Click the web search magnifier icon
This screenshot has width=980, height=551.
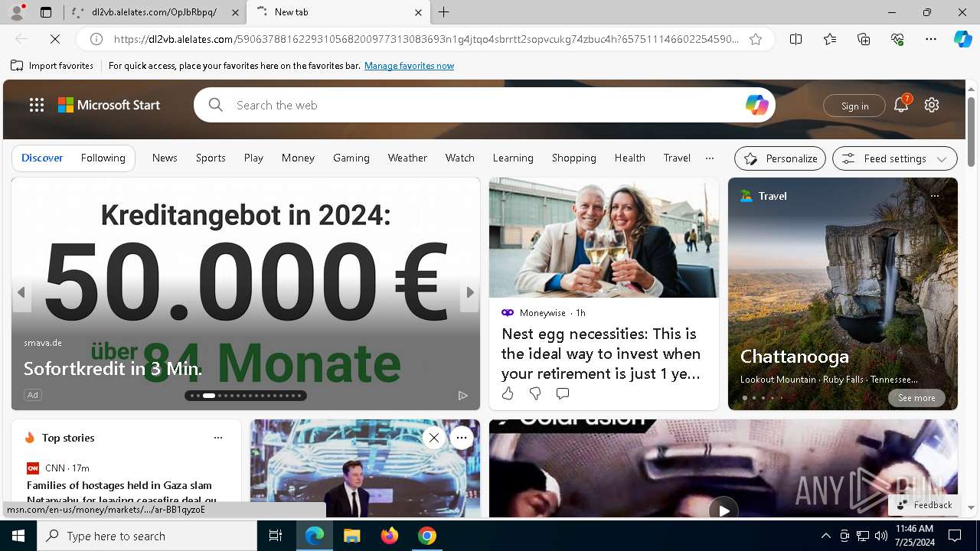(x=216, y=105)
